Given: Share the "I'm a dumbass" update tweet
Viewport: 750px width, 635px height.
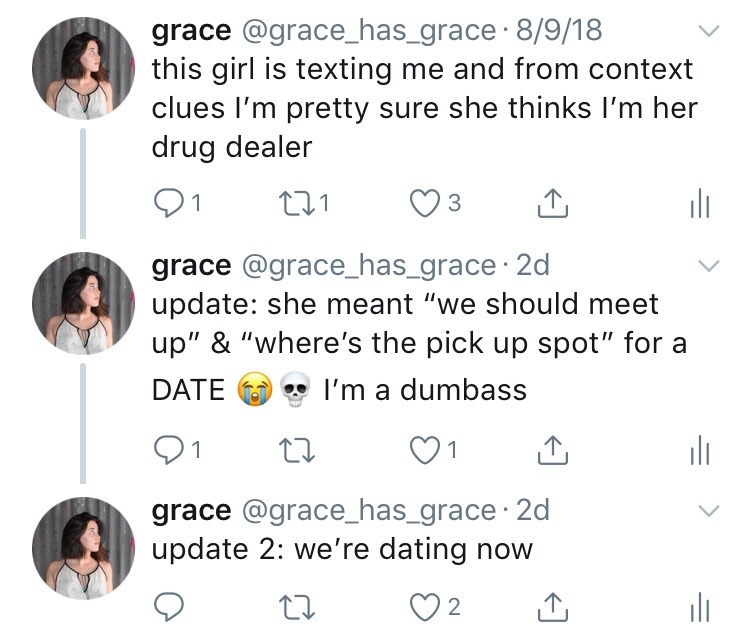Looking at the screenshot, I should (551, 450).
